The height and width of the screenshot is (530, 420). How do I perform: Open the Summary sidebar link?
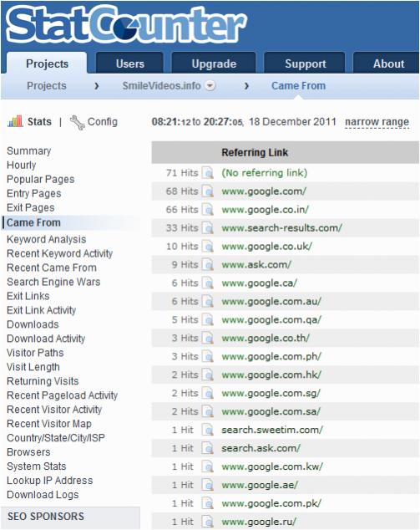29,150
